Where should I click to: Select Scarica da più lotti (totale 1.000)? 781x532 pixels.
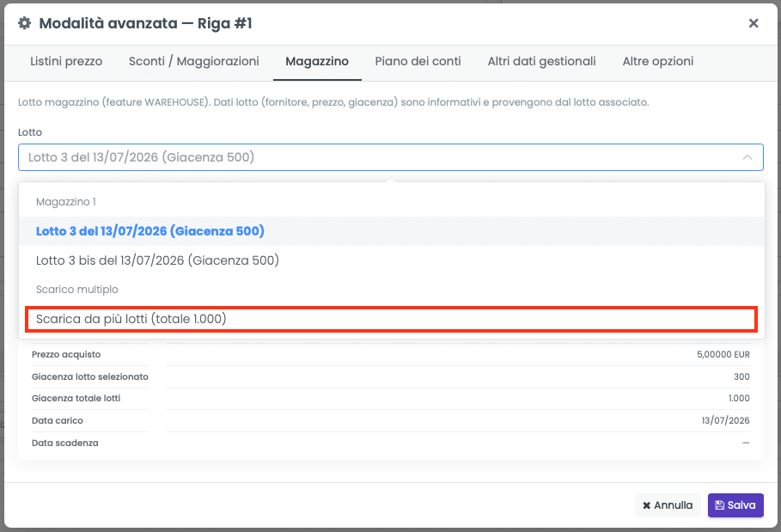tap(392, 319)
